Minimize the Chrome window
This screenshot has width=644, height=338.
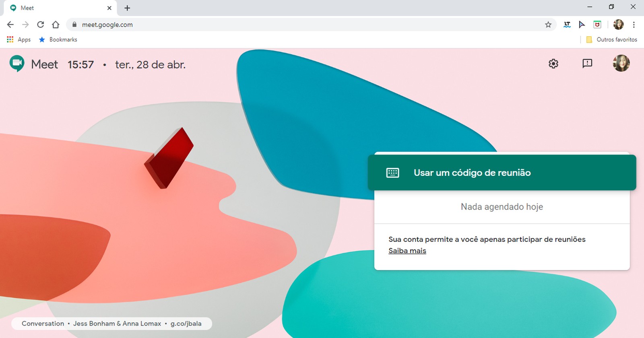[x=590, y=7]
